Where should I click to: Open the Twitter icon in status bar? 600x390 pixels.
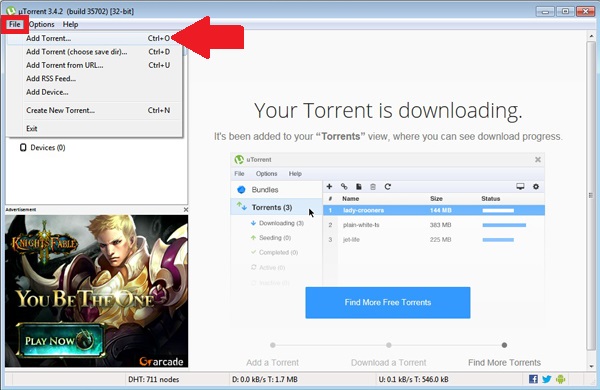click(547, 379)
